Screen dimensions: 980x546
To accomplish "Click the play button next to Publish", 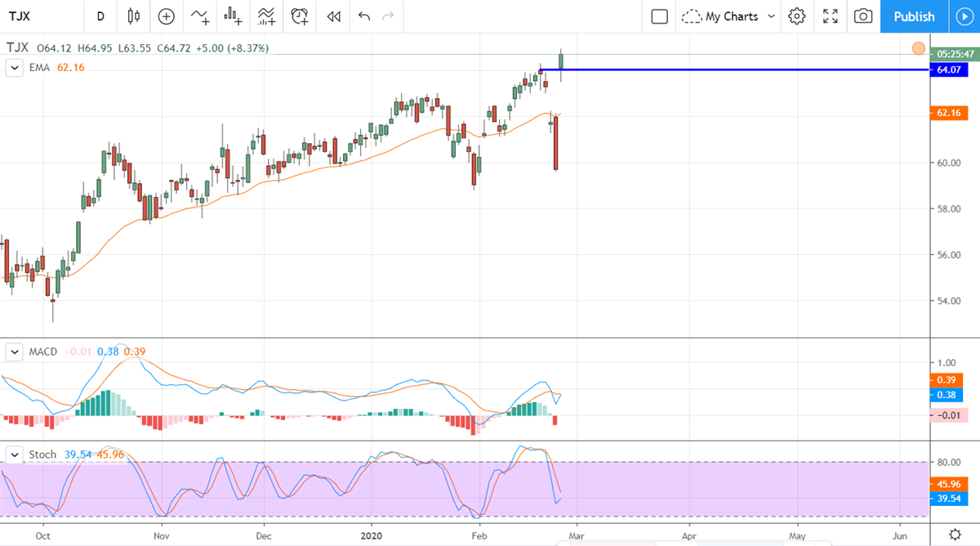I will pyautogui.click(x=964, y=16).
